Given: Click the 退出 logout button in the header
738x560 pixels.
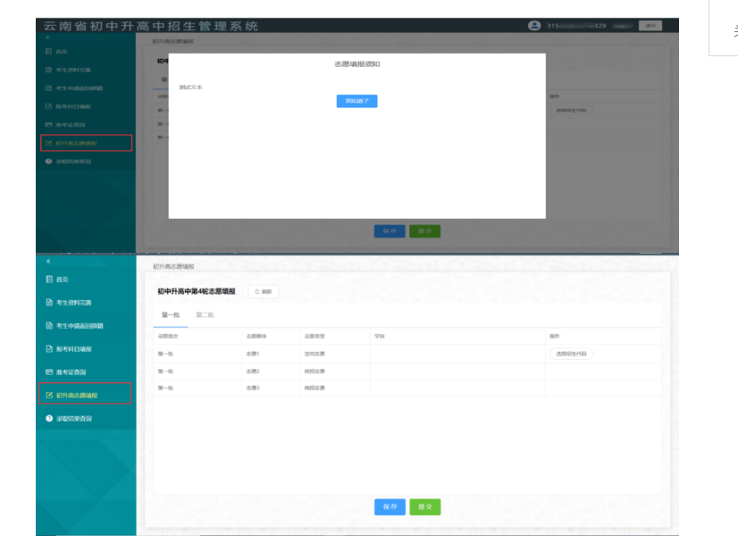Looking at the screenshot, I should [x=650, y=26].
